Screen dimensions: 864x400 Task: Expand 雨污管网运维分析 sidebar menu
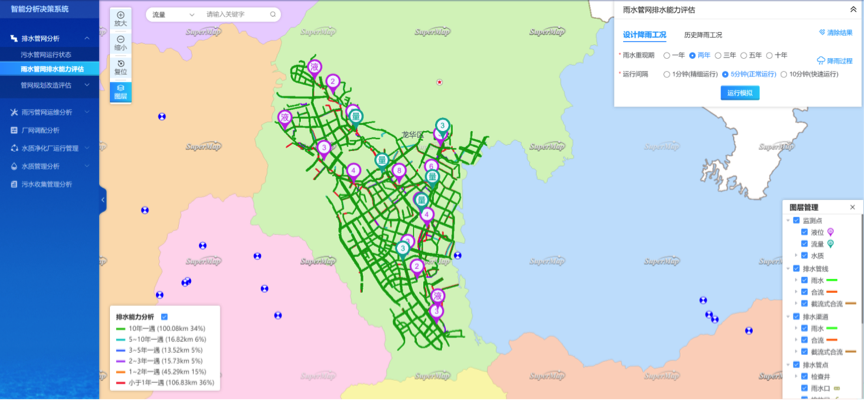pos(48,113)
